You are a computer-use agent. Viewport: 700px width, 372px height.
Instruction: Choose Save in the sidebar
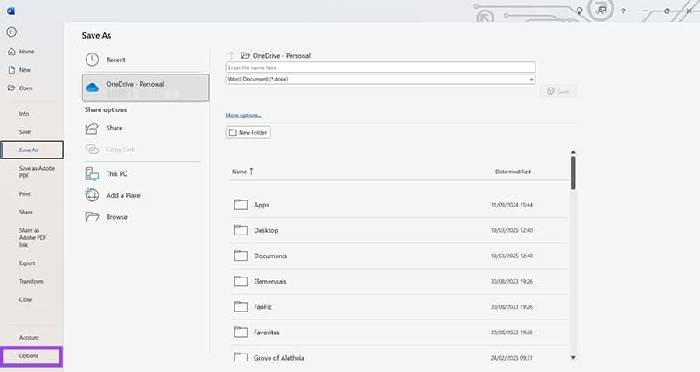tap(25, 132)
